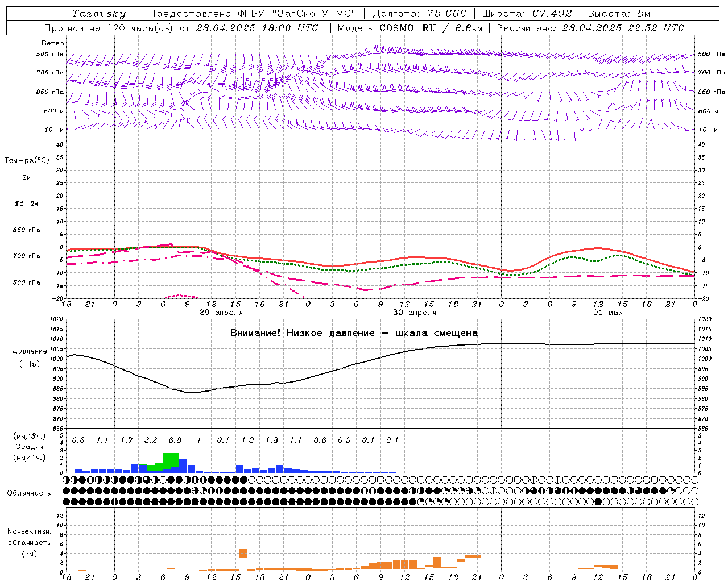Click the 1.7 three-hour precipitation value

click(126, 440)
